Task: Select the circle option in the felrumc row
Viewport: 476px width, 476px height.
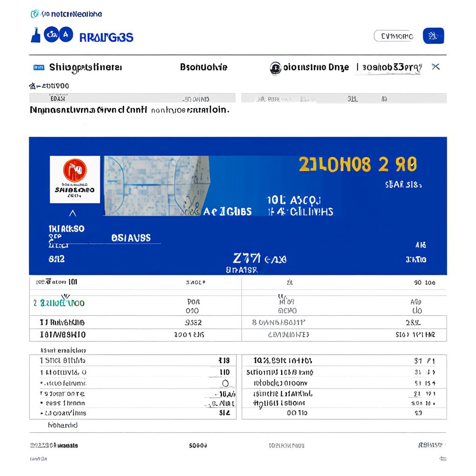Action: [x=225, y=383]
